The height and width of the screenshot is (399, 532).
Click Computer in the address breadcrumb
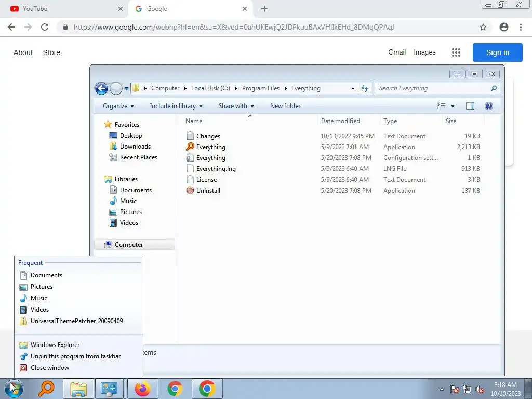(x=165, y=88)
